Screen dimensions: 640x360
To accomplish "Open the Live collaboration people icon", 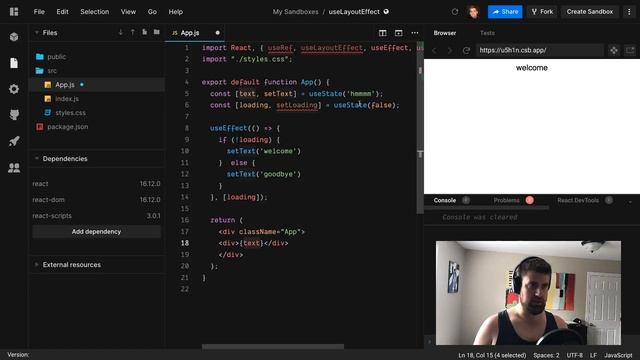I will click(x=14, y=168).
